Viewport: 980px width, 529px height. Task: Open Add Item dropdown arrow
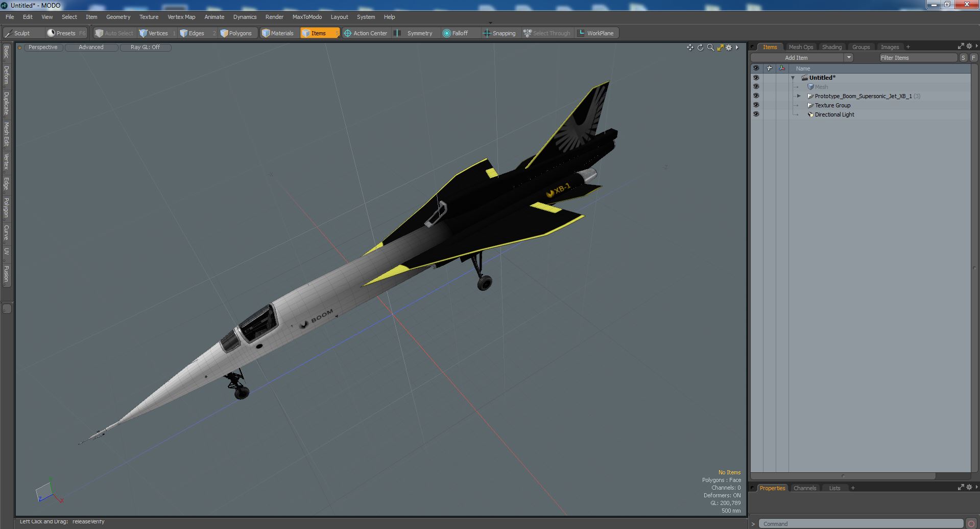(849, 58)
